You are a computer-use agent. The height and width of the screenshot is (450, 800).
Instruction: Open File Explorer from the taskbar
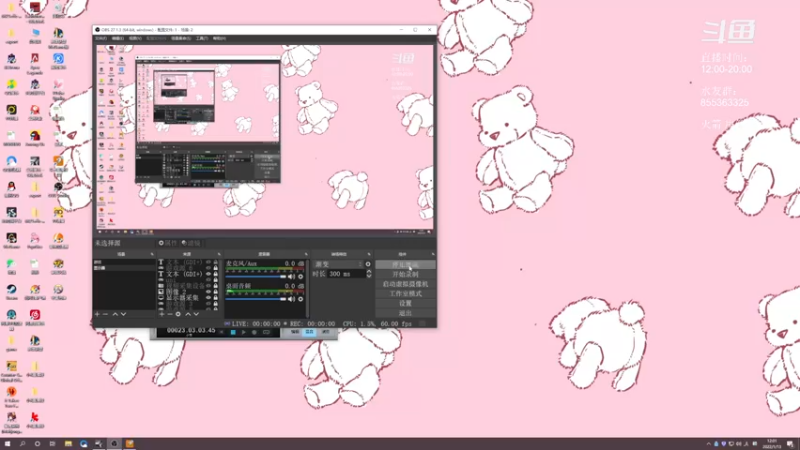[x=68, y=444]
